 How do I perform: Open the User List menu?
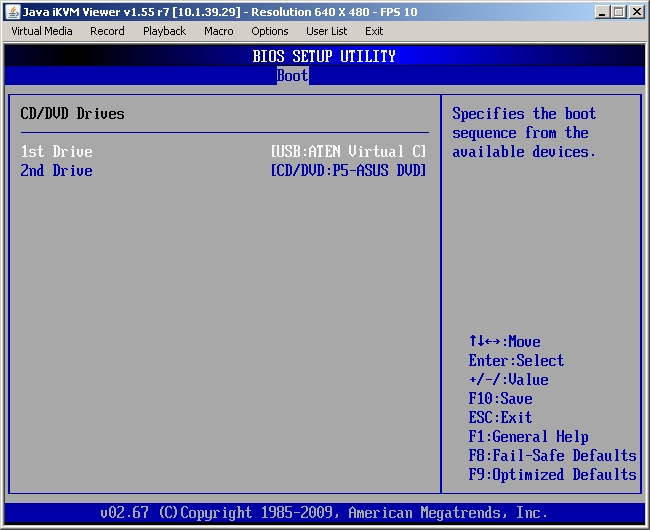pyautogui.click(x=327, y=31)
